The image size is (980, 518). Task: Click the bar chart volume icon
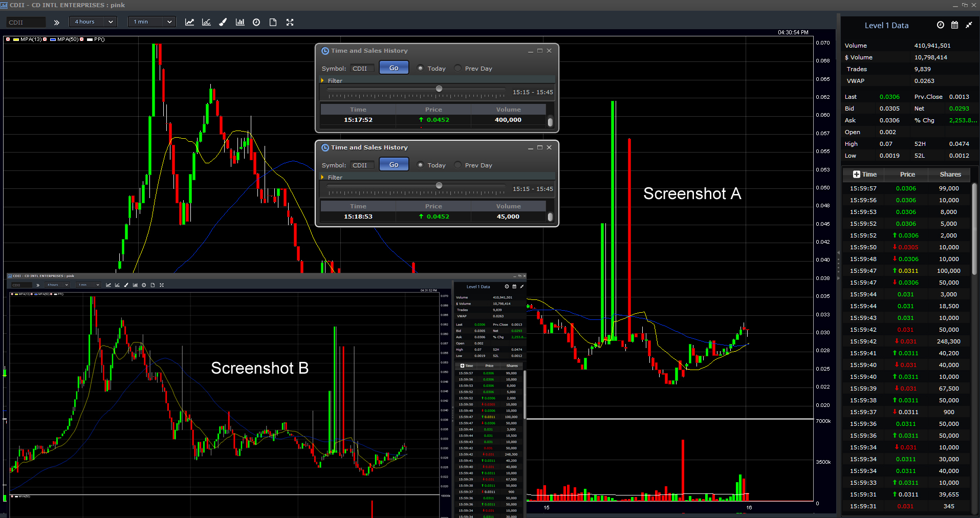[240, 22]
